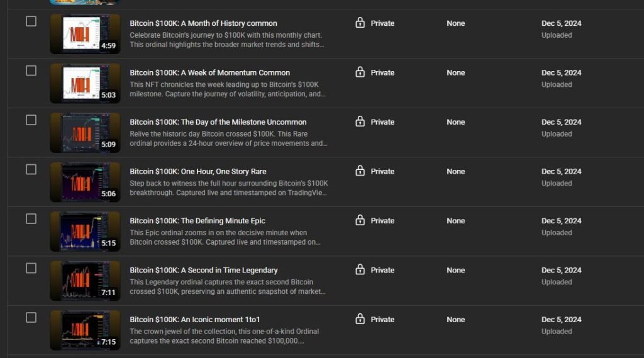Click the Private lock icon for A Month of History
This screenshot has width=644, height=358.
click(x=360, y=23)
